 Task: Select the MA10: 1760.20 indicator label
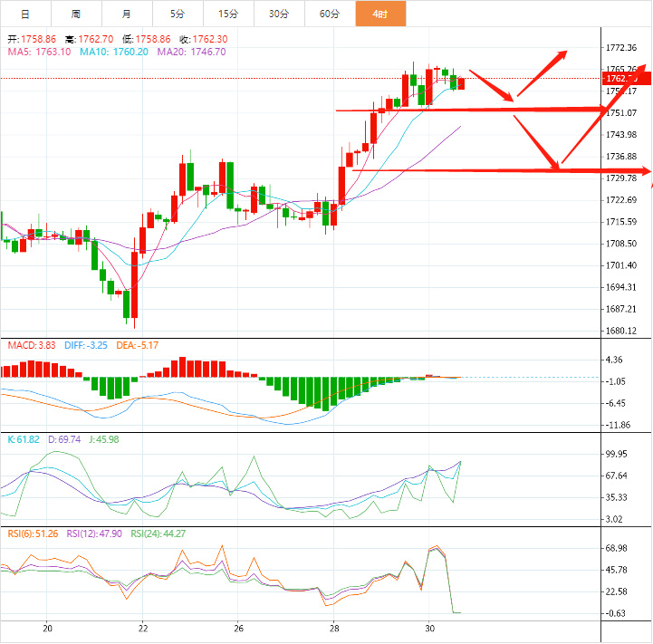[x=113, y=53]
